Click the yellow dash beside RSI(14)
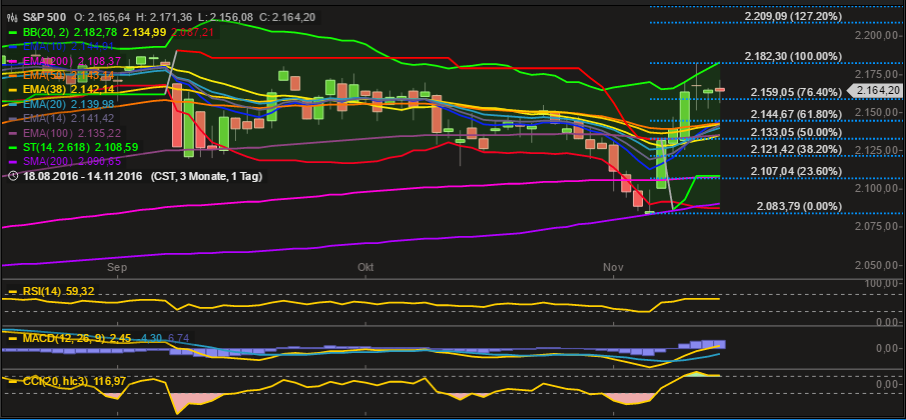 [14, 291]
